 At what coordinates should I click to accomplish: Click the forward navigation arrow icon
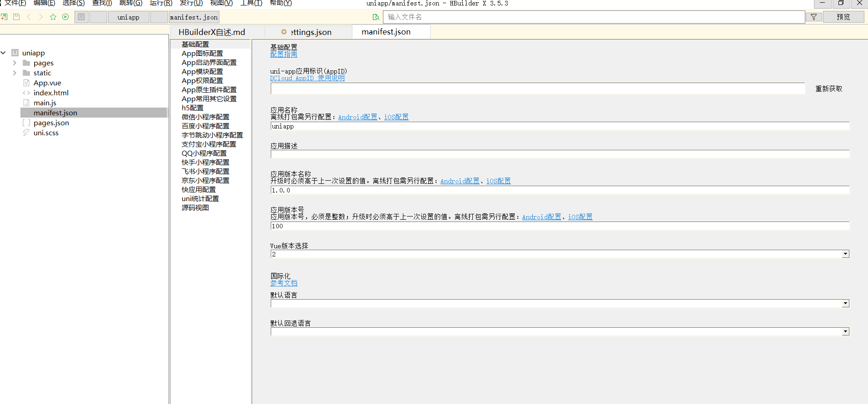click(x=41, y=17)
